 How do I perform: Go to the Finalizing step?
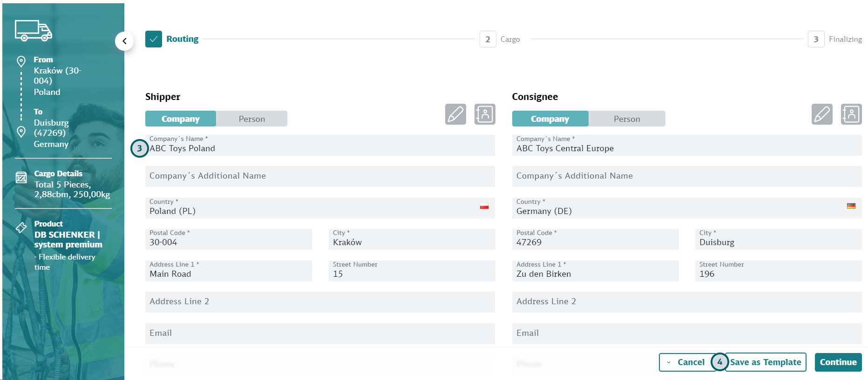tap(816, 40)
